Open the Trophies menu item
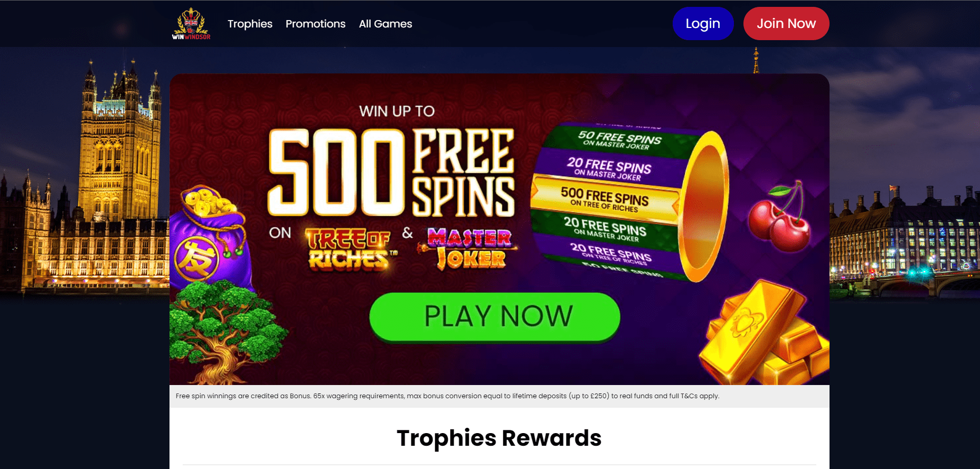The height and width of the screenshot is (469, 980). [x=250, y=24]
